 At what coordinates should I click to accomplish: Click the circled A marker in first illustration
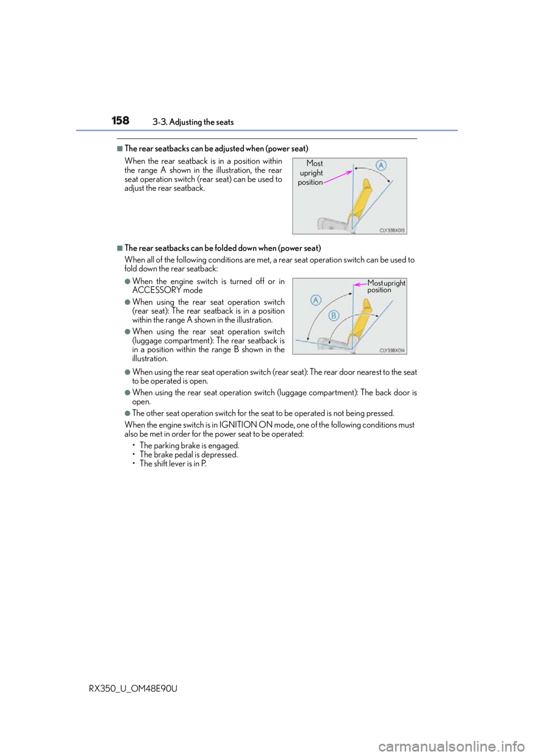(x=381, y=165)
